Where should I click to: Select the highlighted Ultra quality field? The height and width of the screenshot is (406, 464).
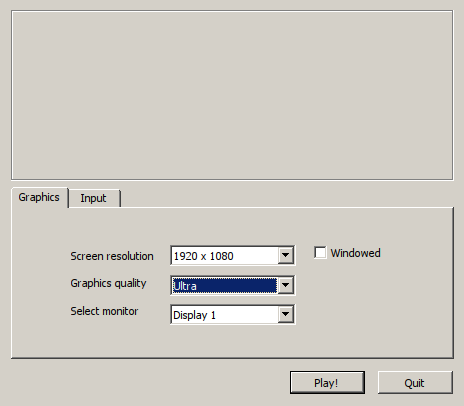click(225, 286)
